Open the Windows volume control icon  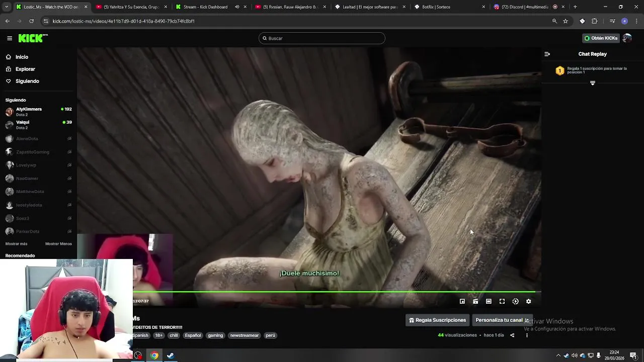pos(575,355)
